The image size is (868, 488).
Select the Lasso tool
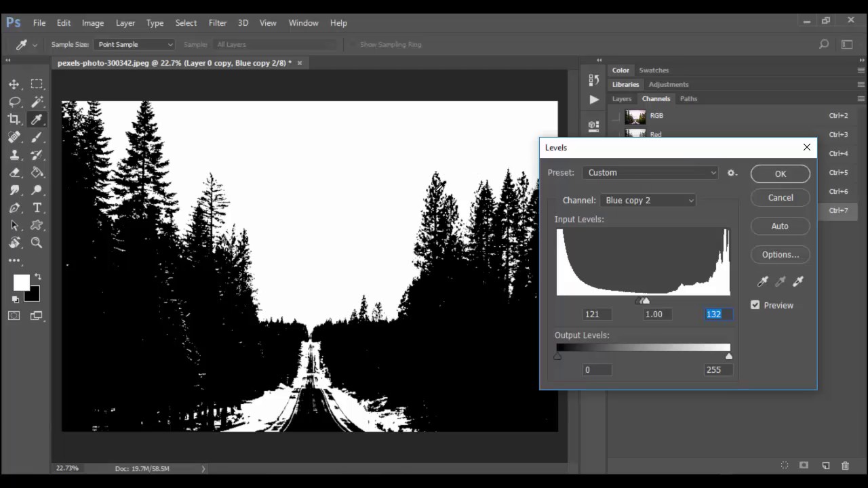pyautogui.click(x=14, y=102)
